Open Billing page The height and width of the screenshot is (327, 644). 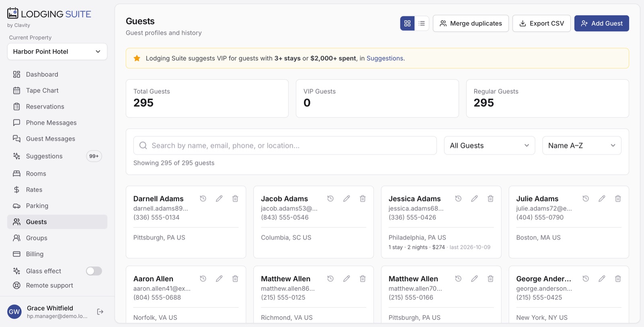(57, 254)
